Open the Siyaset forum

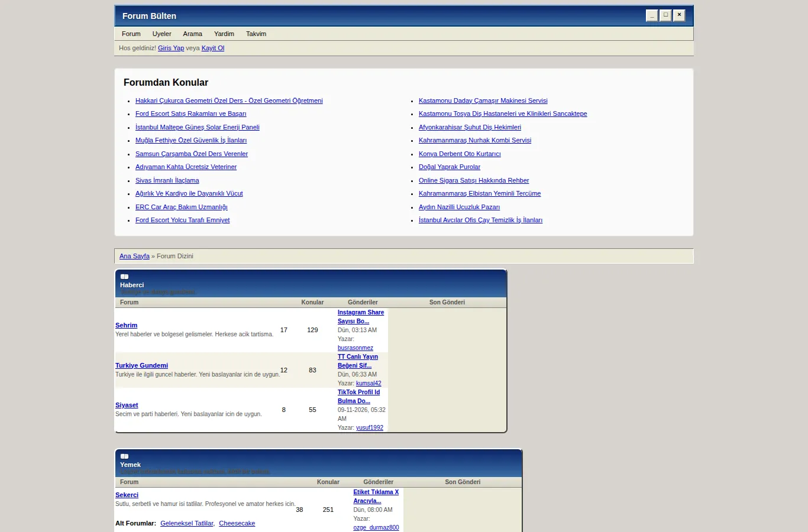(x=127, y=406)
